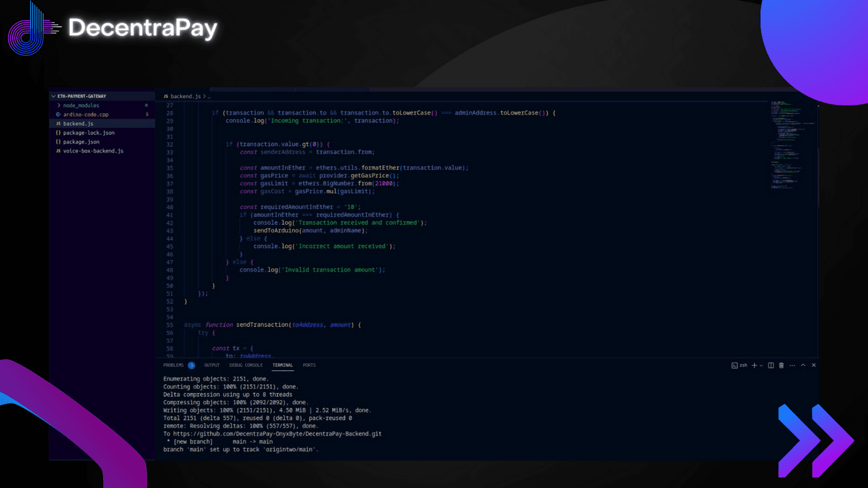Click the GitHub DecentraPay-Backend.git URL
This screenshot has width=868, height=488.
pyautogui.click(x=277, y=434)
